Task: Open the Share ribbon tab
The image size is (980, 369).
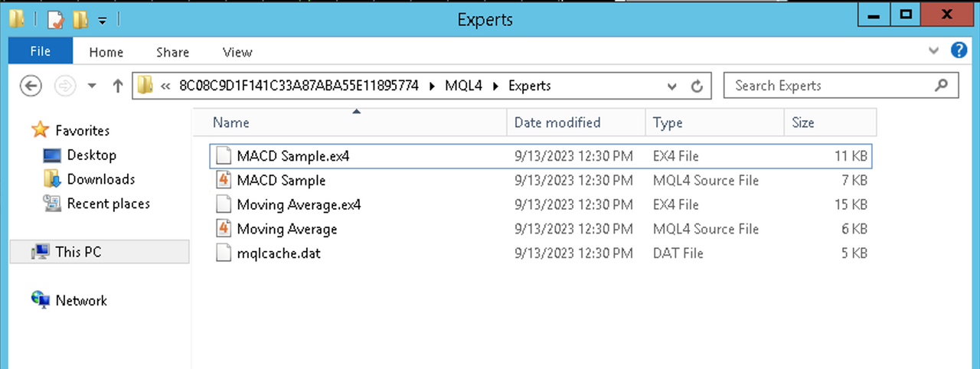Action: click(x=172, y=52)
